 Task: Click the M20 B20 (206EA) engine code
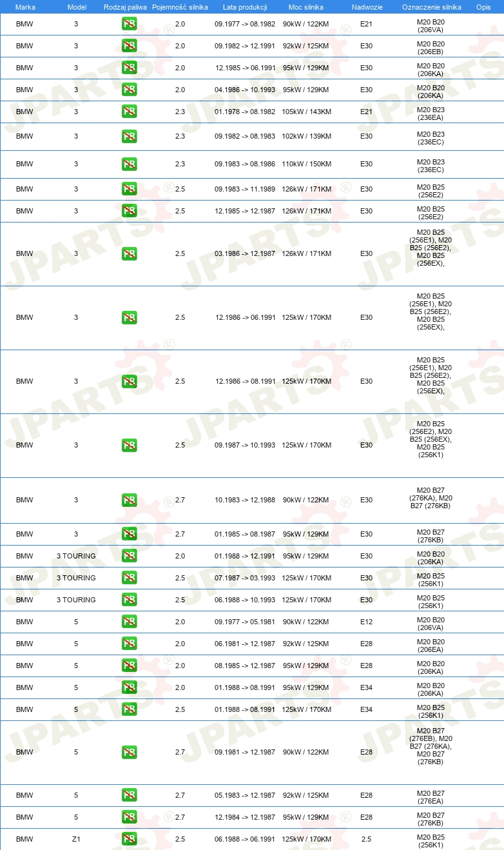(431, 646)
